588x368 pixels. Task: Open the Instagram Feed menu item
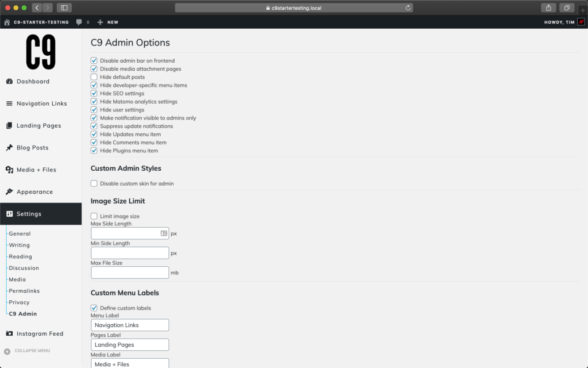41,333
